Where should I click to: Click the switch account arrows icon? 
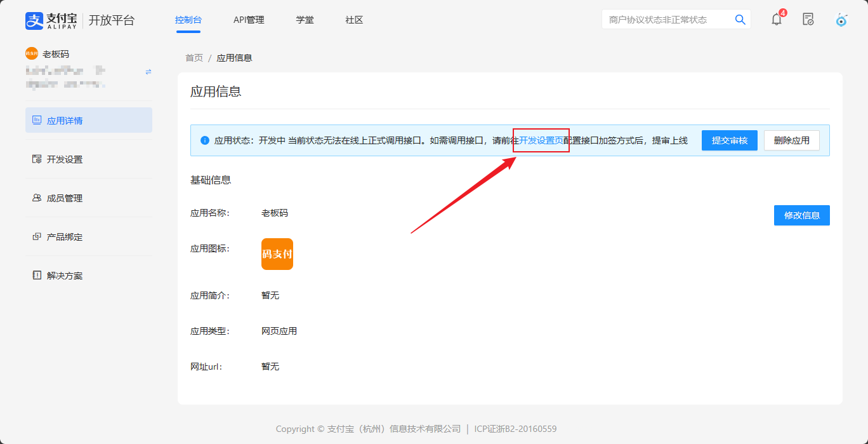pyautogui.click(x=148, y=72)
